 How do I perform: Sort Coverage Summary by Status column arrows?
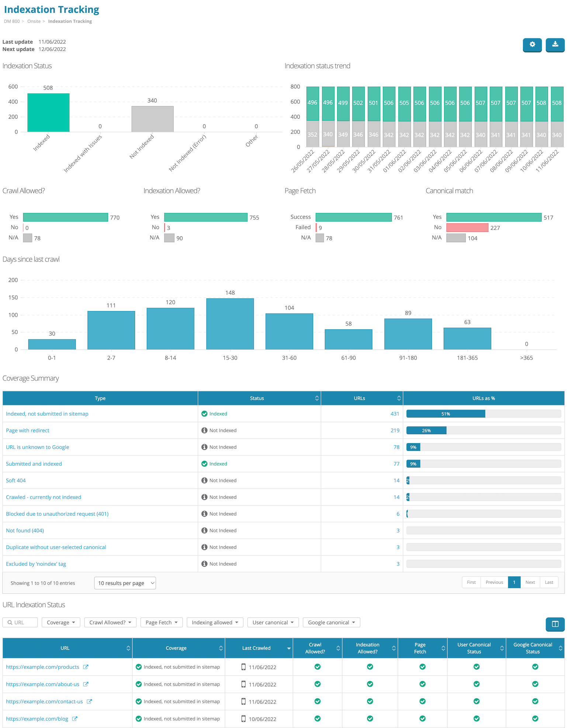[x=316, y=398]
